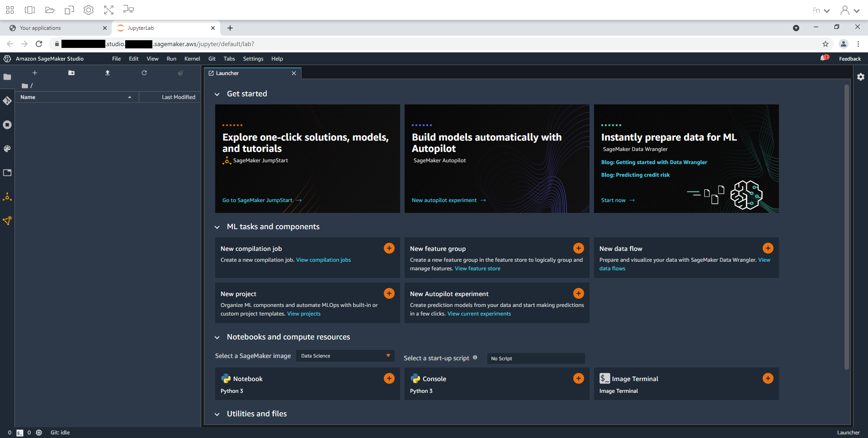Viewport: 868px width, 438px height.
Task: Create a new Python 3 Notebook
Action: click(389, 378)
